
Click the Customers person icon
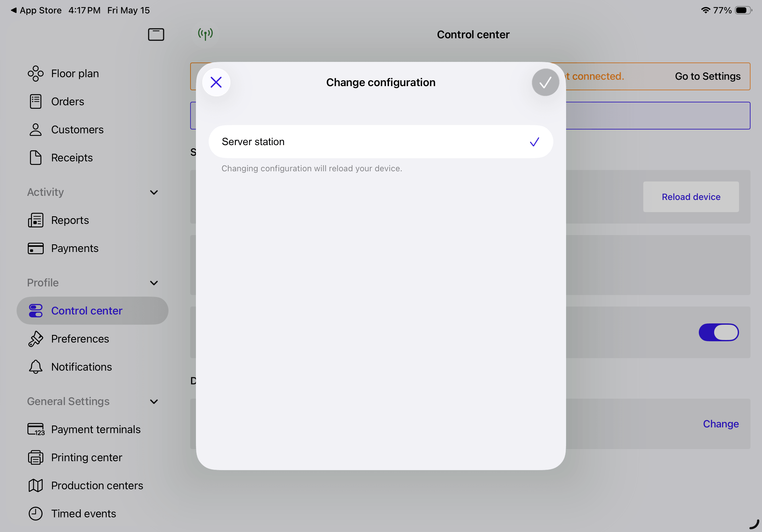pos(35,130)
